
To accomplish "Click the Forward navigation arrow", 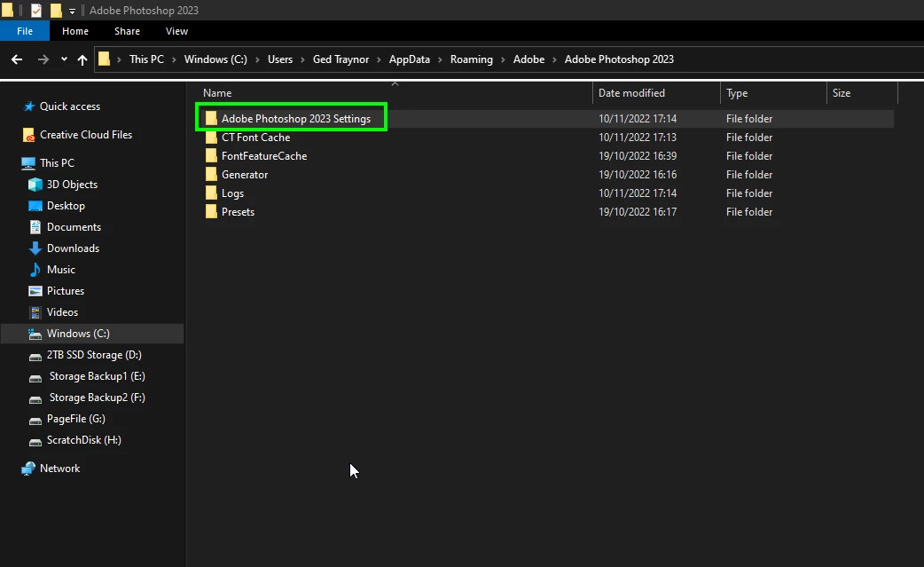I will [x=43, y=59].
